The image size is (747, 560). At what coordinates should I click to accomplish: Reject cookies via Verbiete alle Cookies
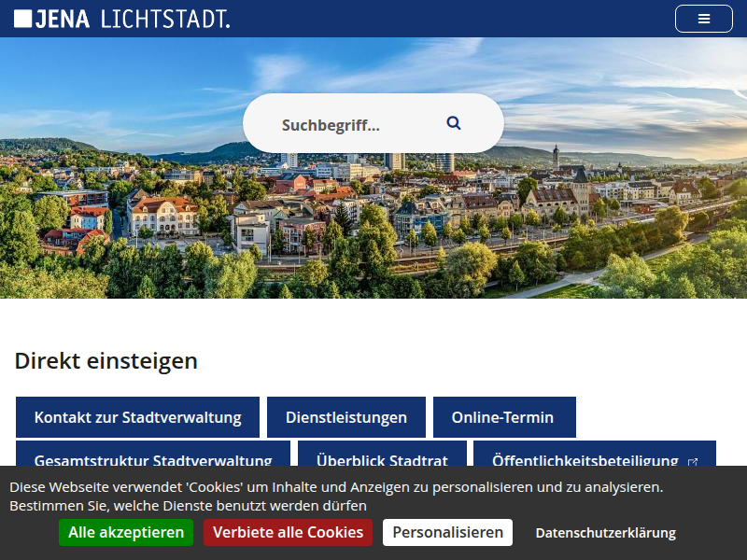tap(288, 532)
